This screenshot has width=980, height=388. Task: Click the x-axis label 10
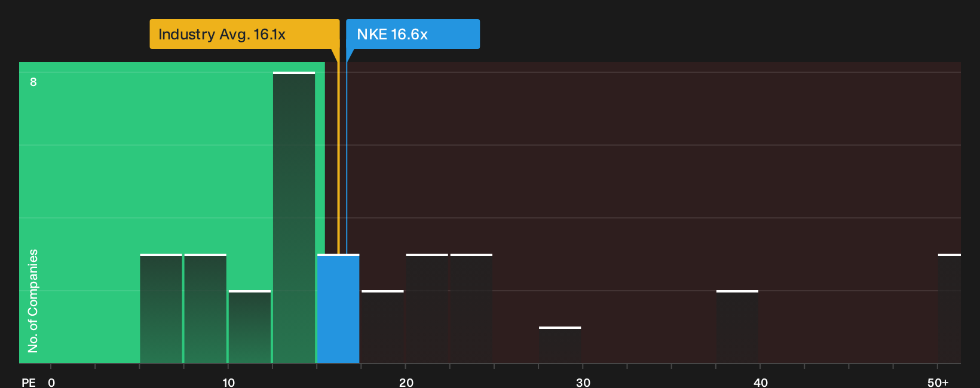coord(228,383)
